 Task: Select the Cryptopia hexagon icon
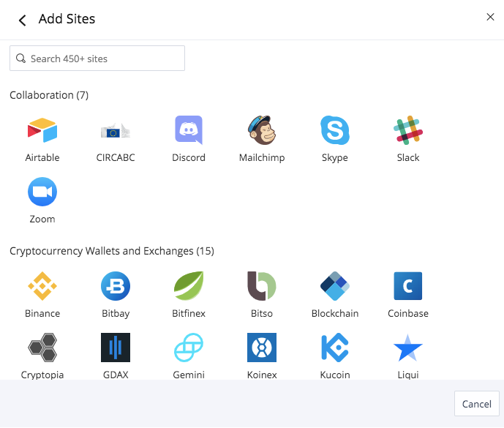pyautogui.click(x=42, y=348)
